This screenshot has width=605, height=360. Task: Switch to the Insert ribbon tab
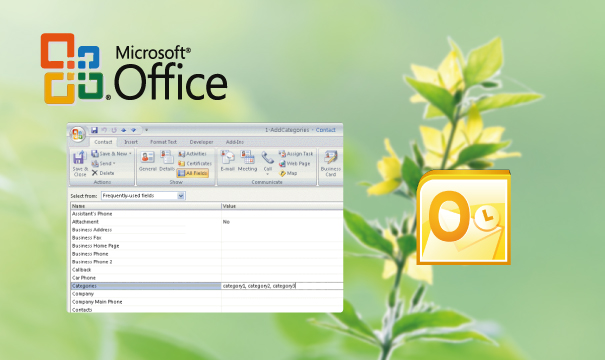[x=131, y=142]
